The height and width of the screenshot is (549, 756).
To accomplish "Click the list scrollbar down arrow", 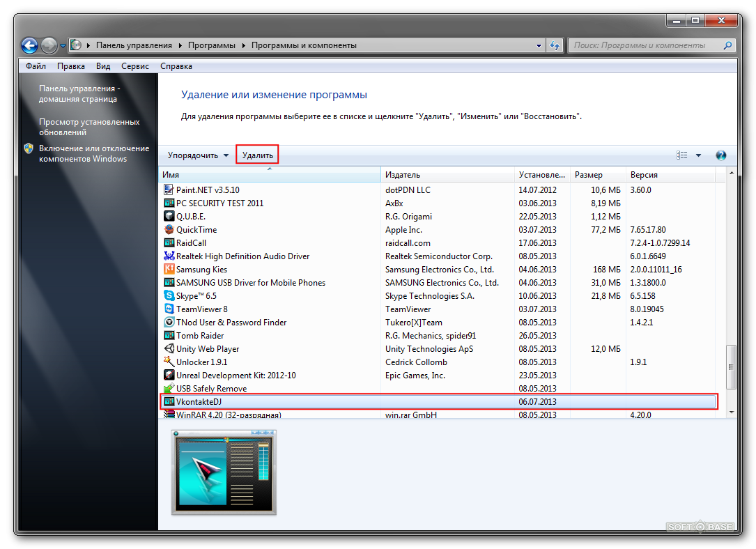I will (732, 412).
